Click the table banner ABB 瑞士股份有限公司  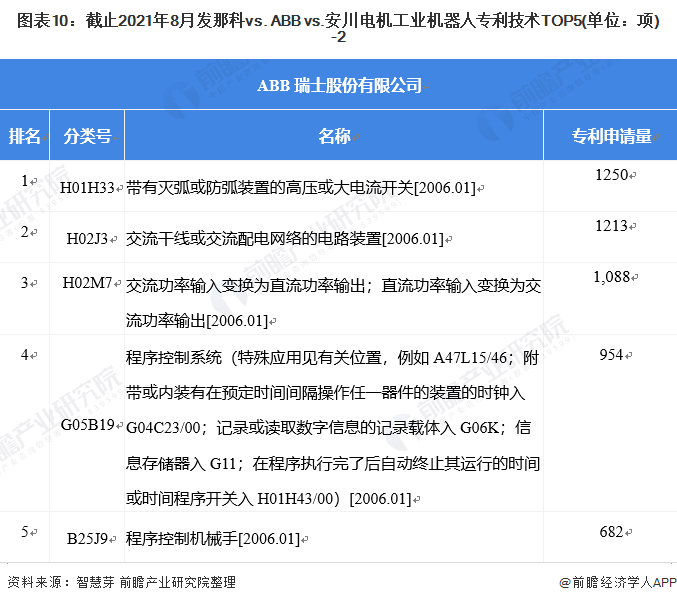(x=339, y=85)
